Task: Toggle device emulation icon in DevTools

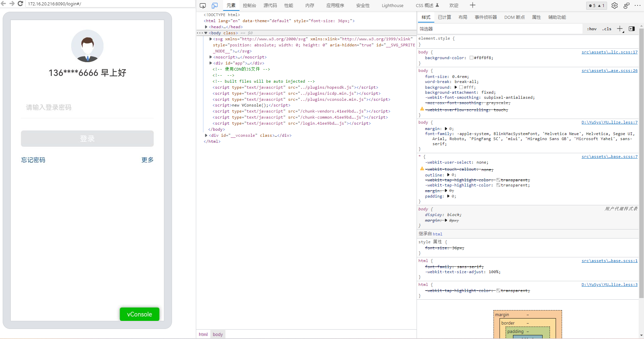Action: point(215,6)
